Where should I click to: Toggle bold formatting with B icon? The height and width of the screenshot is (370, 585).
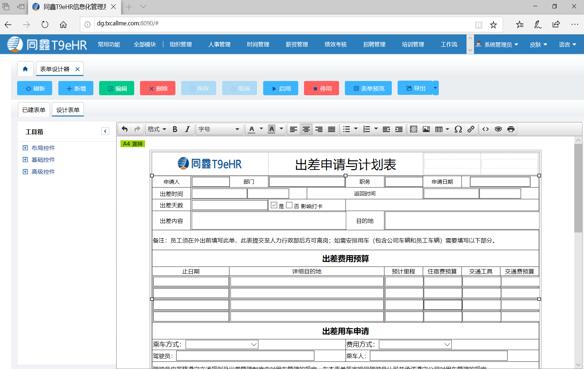[x=175, y=129]
